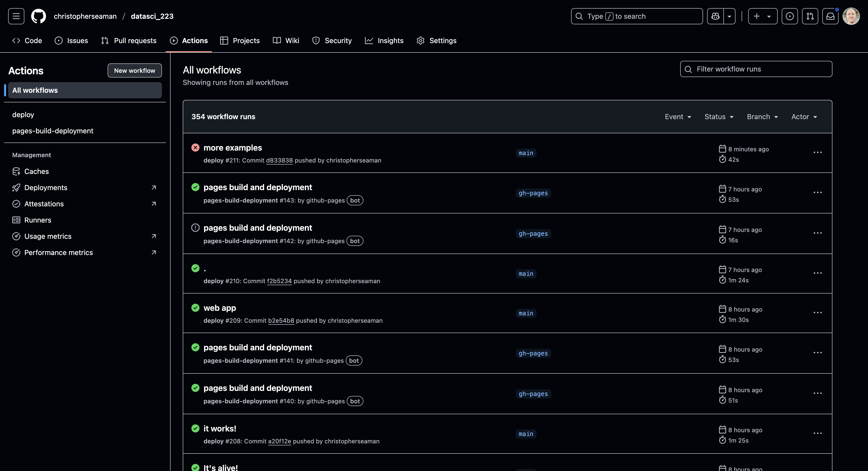This screenshot has height=471, width=868.
Task: Open the options menu for the 'more examples' run
Action: click(x=818, y=152)
